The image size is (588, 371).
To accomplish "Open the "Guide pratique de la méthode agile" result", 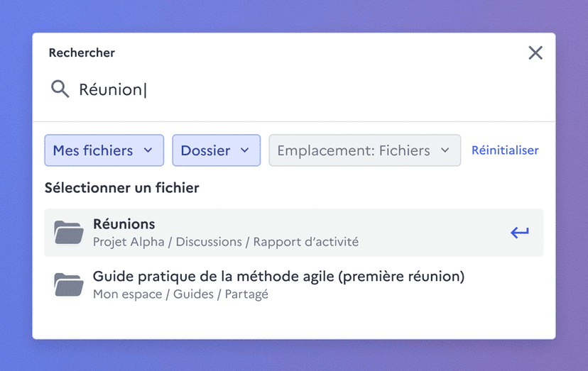I will point(278,277).
